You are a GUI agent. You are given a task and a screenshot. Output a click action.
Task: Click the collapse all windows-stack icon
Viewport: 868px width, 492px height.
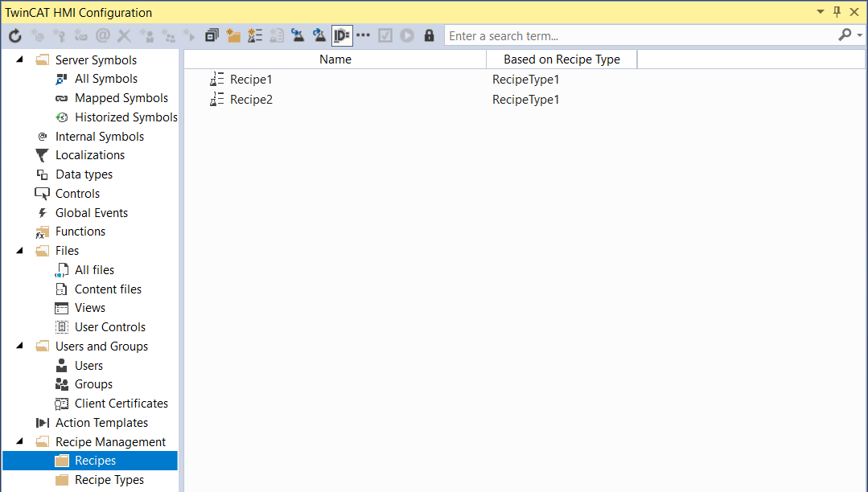click(212, 36)
